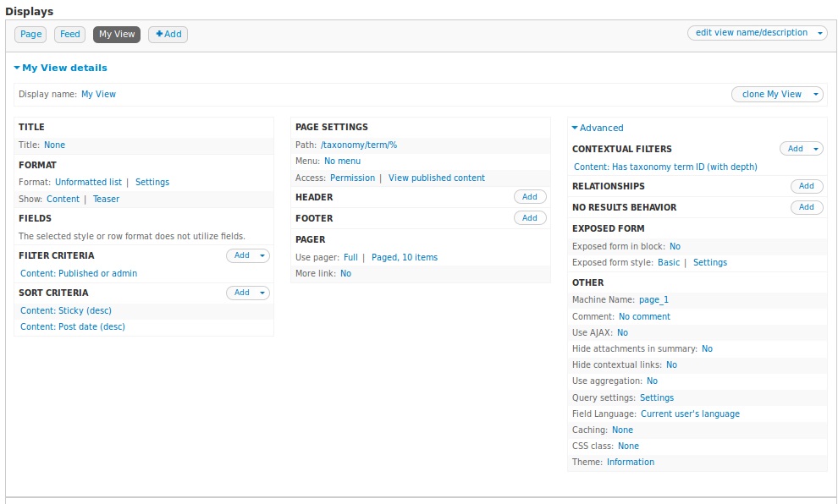Switch to the Feed display tab
The height and width of the screenshot is (504, 838).
click(70, 35)
